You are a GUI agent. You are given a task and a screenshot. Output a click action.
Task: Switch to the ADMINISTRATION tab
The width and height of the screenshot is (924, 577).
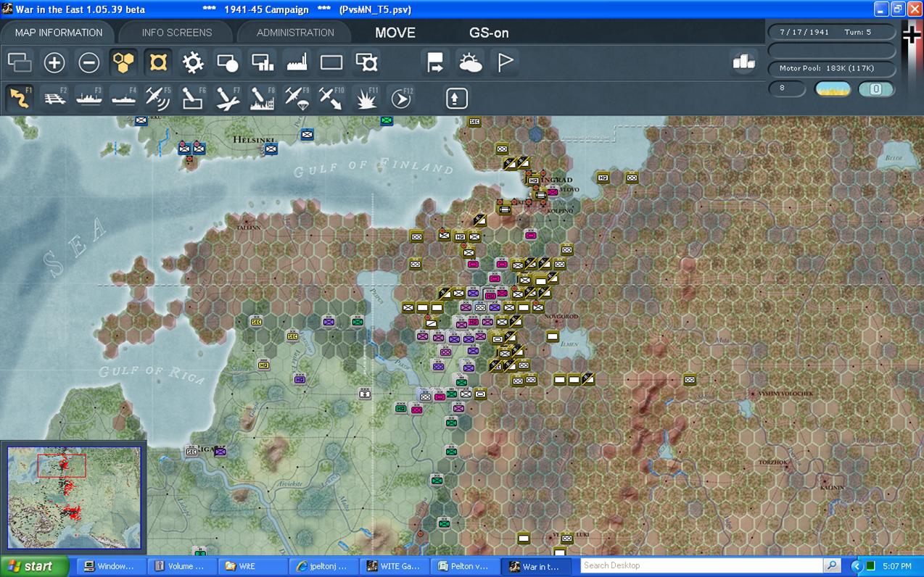click(295, 33)
